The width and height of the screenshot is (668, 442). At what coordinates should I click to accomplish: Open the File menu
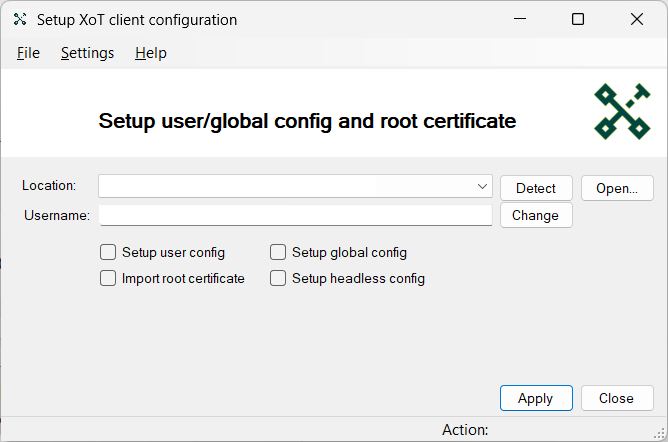tap(28, 53)
